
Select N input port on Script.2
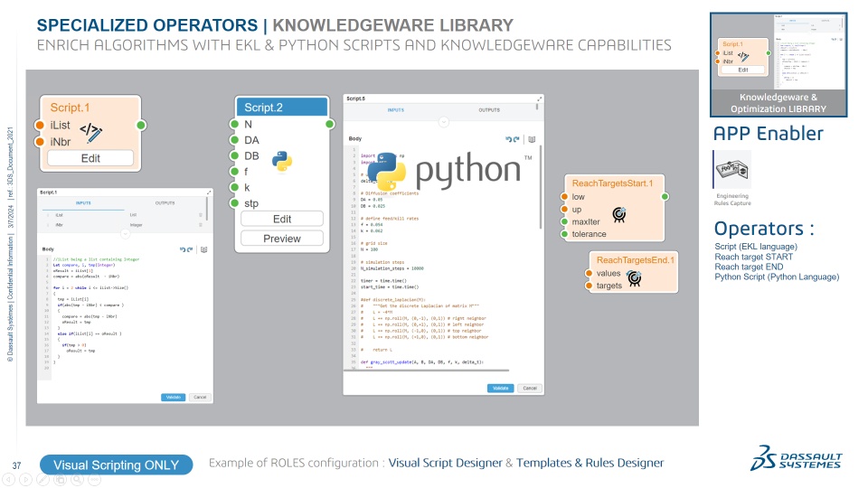pyautogui.click(x=234, y=124)
